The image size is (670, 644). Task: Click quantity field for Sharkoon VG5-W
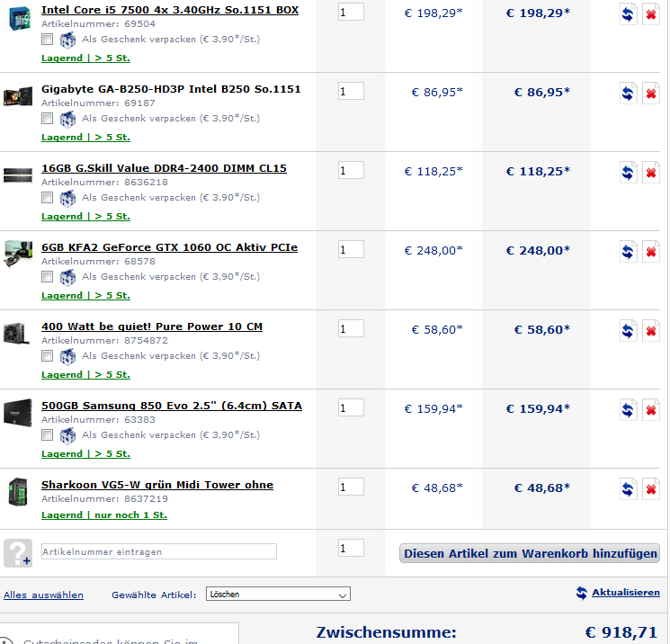coord(351,487)
